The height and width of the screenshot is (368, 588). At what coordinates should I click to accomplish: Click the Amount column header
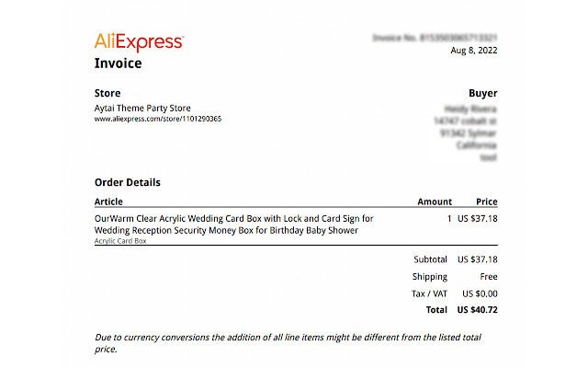(435, 201)
